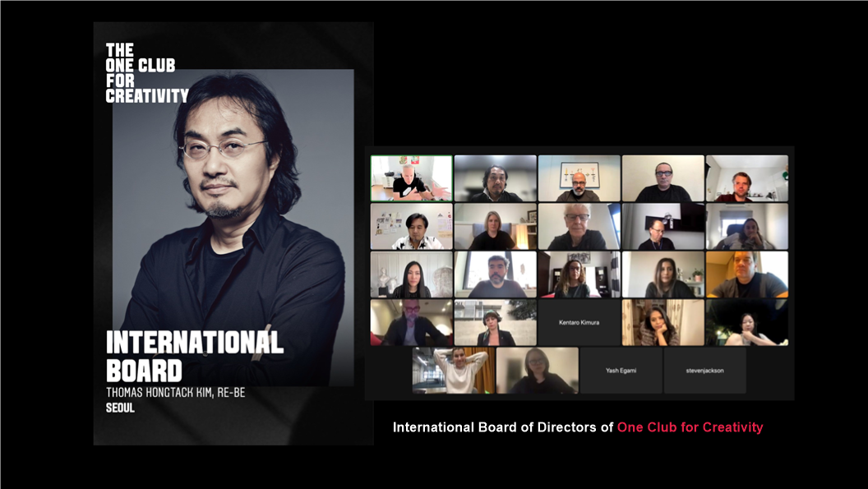This screenshot has width=868, height=489.
Task: Select tile of woman beside bust sculpture
Action: [x=411, y=274]
